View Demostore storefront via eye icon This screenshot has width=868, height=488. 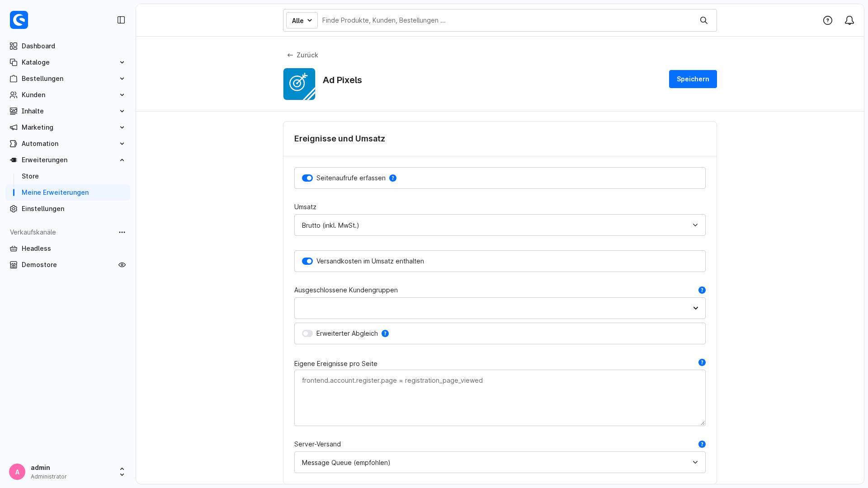122,265
